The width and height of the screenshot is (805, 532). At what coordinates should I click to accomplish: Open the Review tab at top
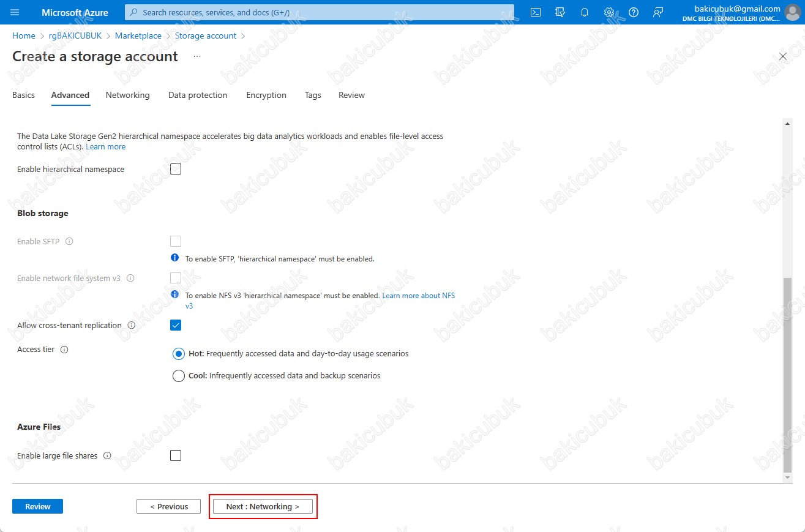pyautogui.click(x=351, y=96)
